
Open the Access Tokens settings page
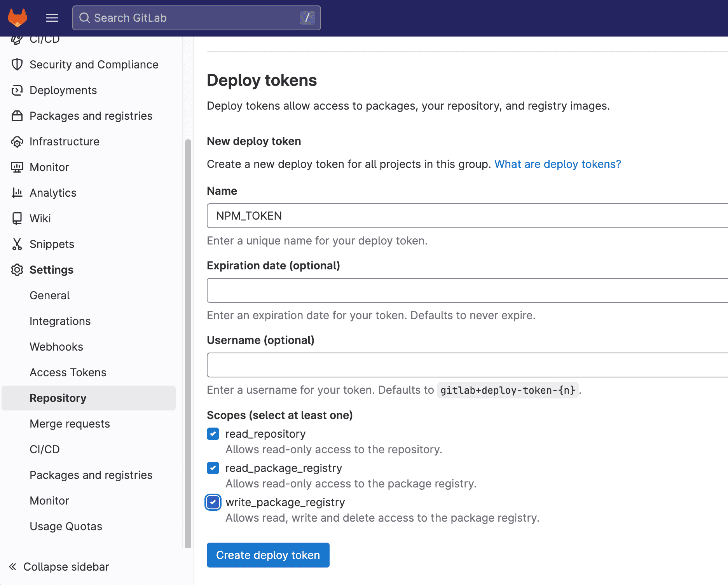pos(68,372)
